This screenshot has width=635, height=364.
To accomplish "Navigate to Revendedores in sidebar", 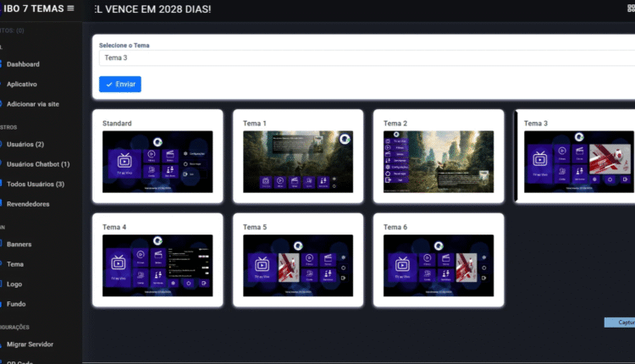I will click(x=28, y=204).
